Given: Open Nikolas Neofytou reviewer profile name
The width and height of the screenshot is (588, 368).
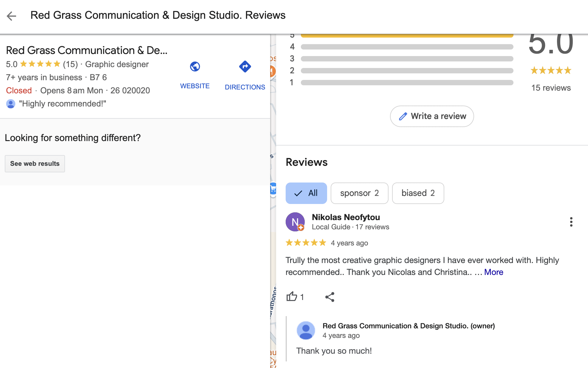Looking at the screenshot, I should pos(346,217).
